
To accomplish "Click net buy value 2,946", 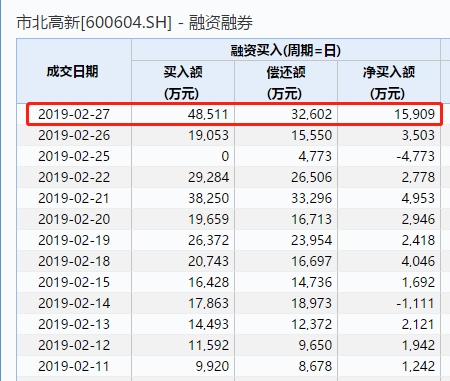I will coord(418,219).
